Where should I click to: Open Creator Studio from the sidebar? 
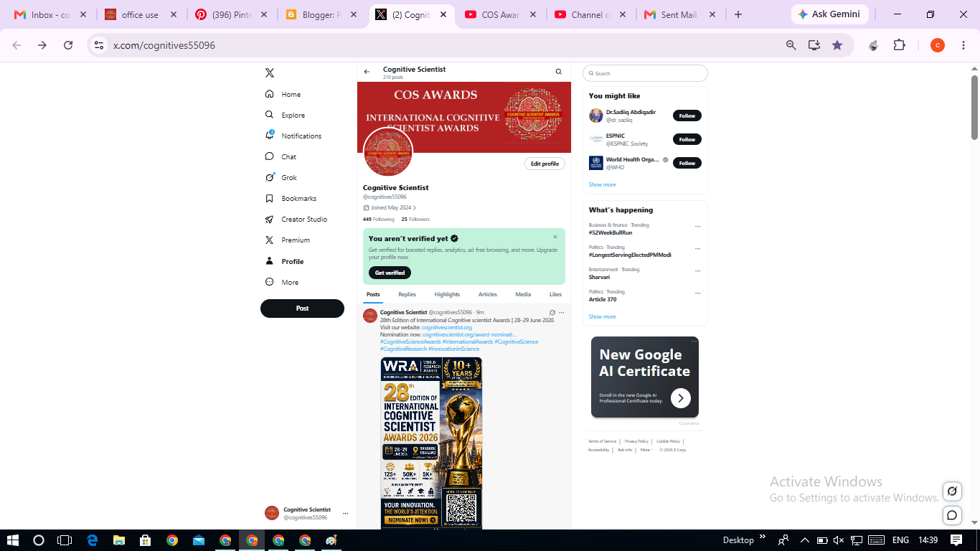pos(296,219)
